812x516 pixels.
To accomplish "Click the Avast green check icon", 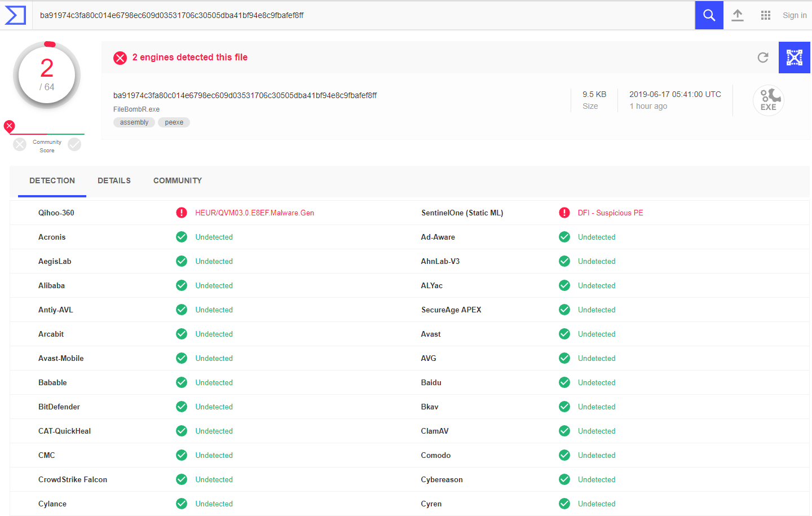I will tap(564, 334).
